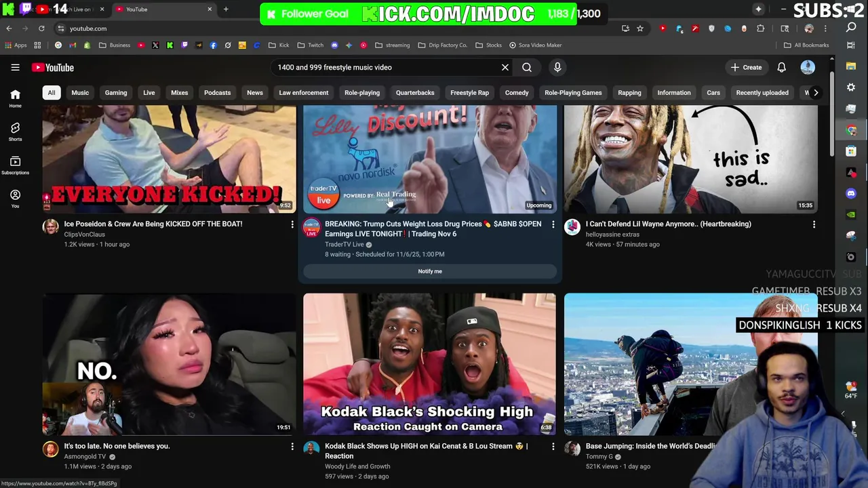Select the Music filter chip
This screenshot has height=488, width=868.
pos(80,92)
